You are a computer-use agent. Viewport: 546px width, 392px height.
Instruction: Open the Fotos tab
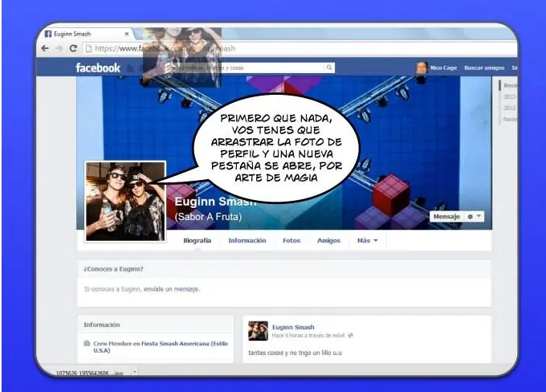pos(291,240)
